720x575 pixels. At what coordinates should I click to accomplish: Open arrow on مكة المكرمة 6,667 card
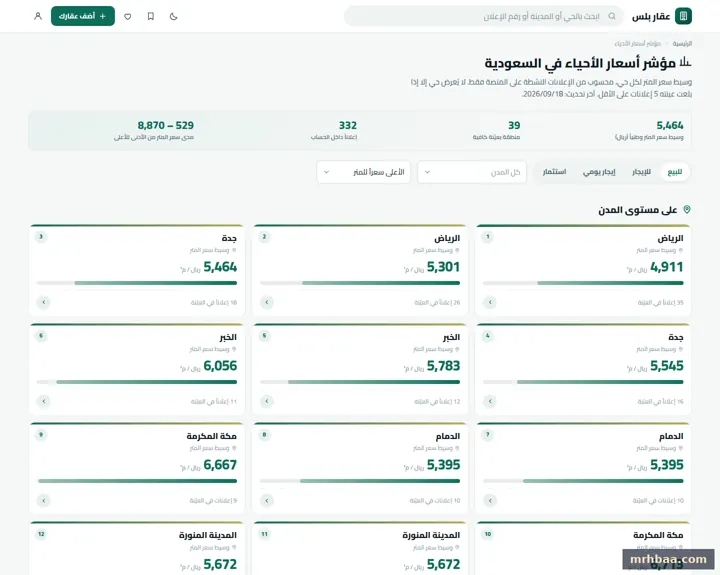click(44, 501)
